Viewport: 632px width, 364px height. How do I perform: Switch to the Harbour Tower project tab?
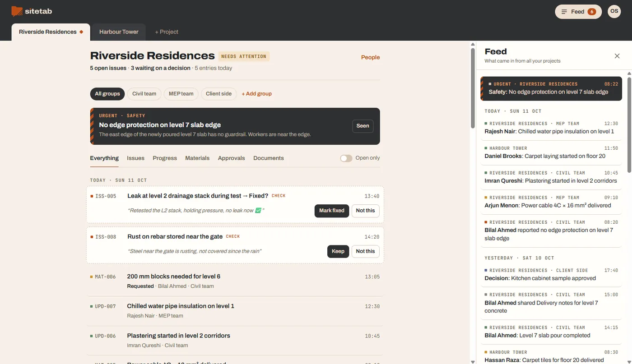point(119,32)
